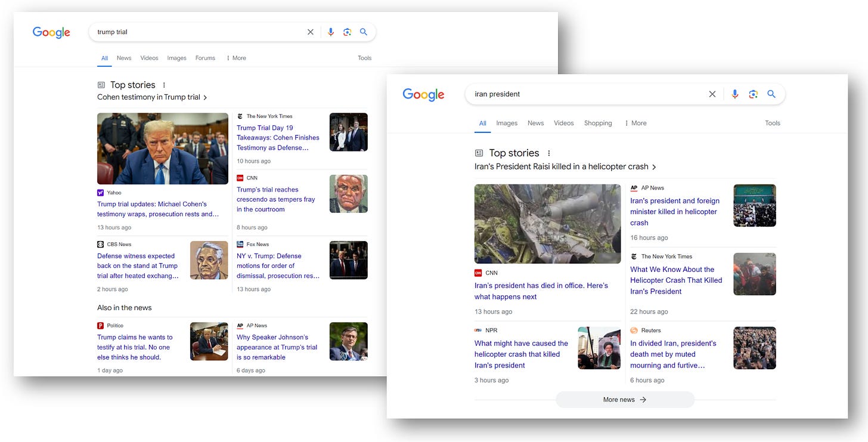Click Google logo in iran president window

423,95
